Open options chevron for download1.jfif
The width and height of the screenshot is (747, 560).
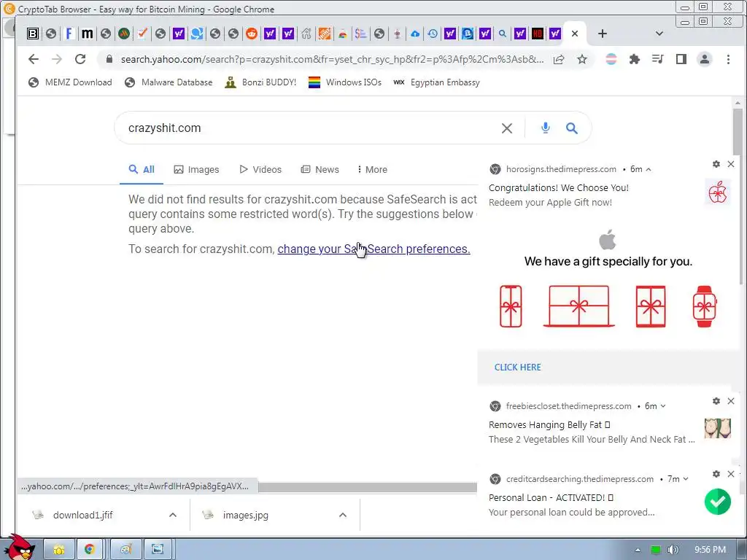(173, 515)
